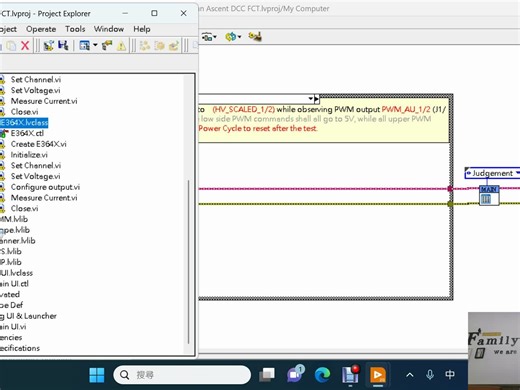The width and height of the screenshot is (520, 390).
Task: Open the Window menu
Action: 109,29
